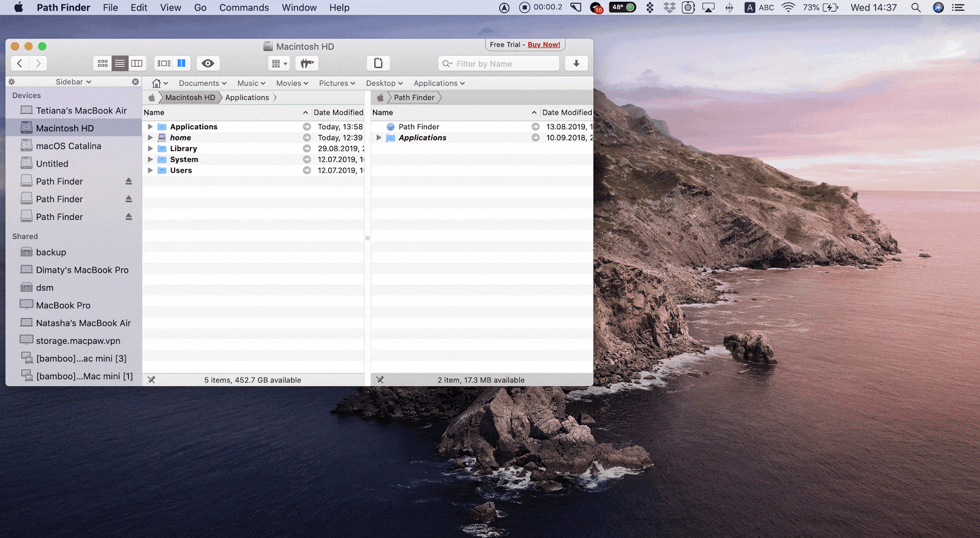Sort the left pane by Date Modified column
The image size is (980, 538).
click(338, 113)
